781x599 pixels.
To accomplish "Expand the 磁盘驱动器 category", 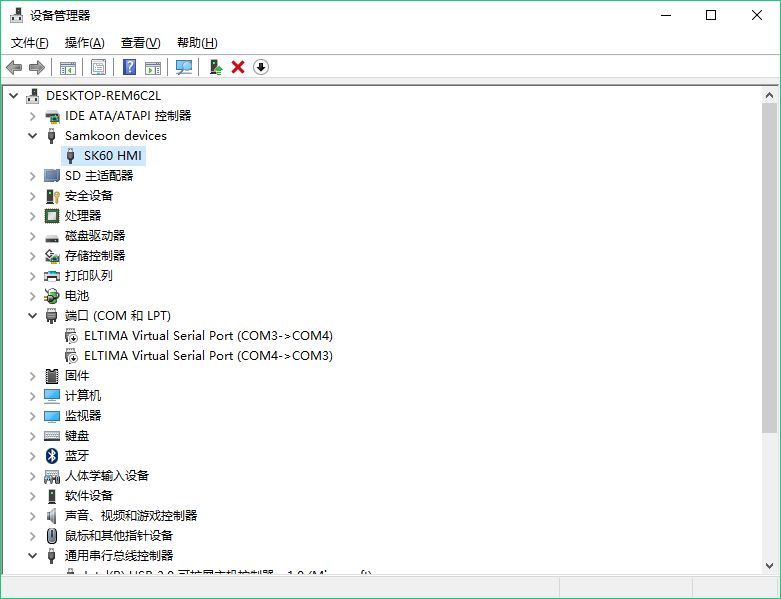I will (33, 235).
